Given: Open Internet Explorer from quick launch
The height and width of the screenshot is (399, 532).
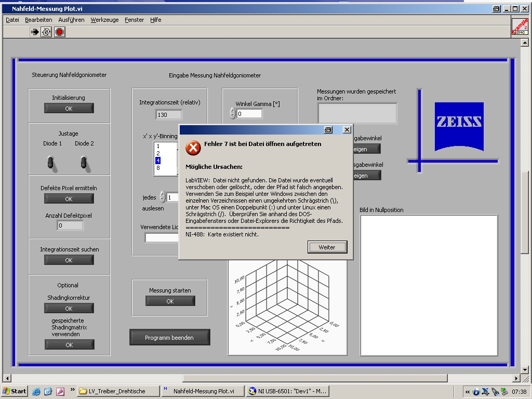Looking at the screenshot, I should 36,392.
